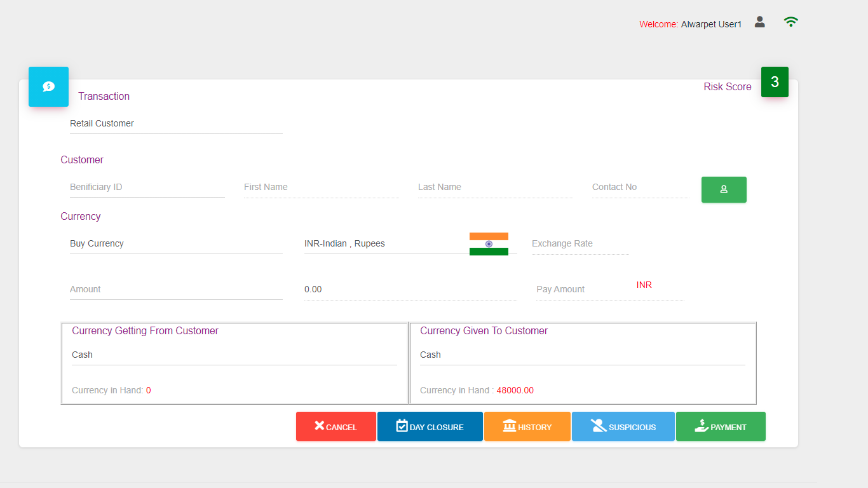Screen dimensions: 868x488
Task: Open customer lookup with green person button
Action: click(724, 189)
